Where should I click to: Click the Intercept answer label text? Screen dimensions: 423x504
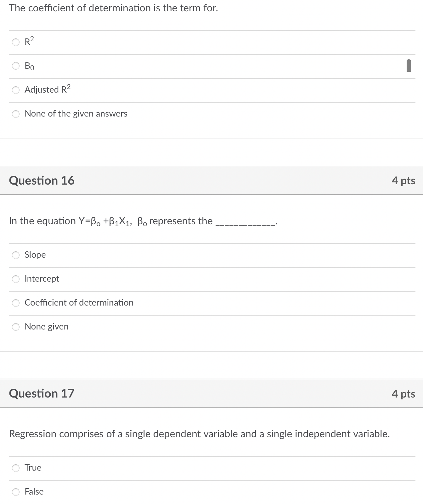pos(42,278)
